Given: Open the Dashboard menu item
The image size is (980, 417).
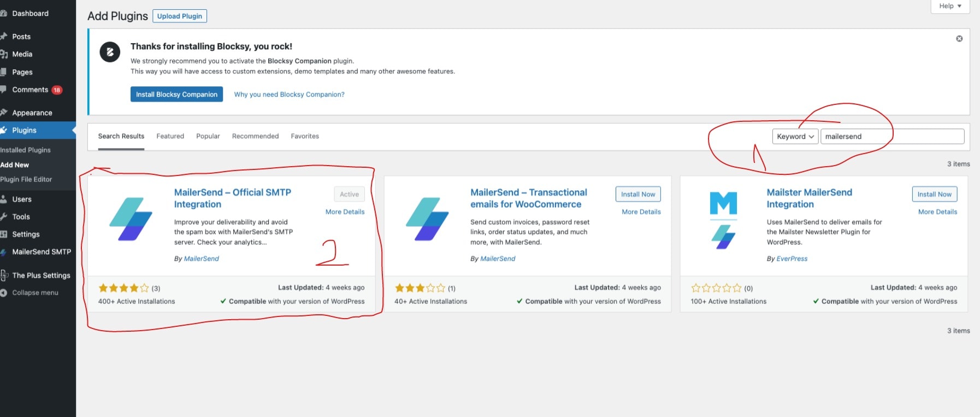Looking at the screenshot, I should [30, 13].
